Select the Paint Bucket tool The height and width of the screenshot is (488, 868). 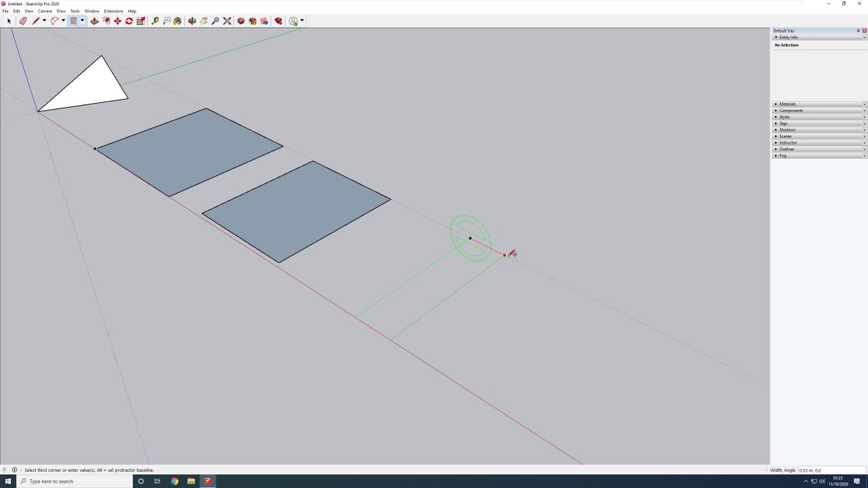[x=178, y=21]
